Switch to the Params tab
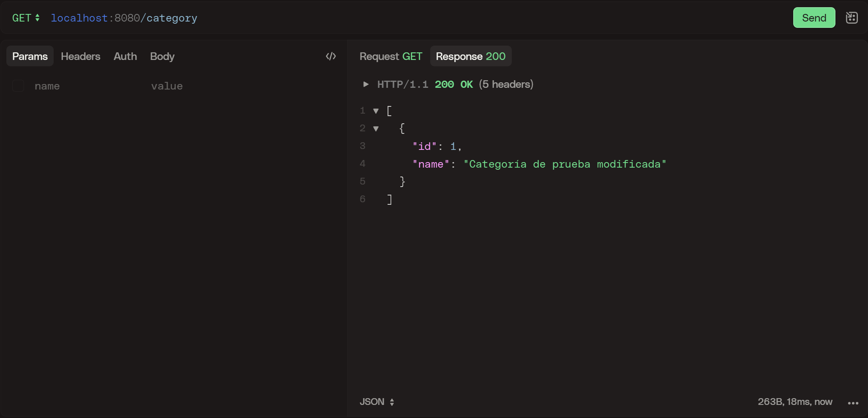Screen dimensions: 868x418 tap(30, 56)
